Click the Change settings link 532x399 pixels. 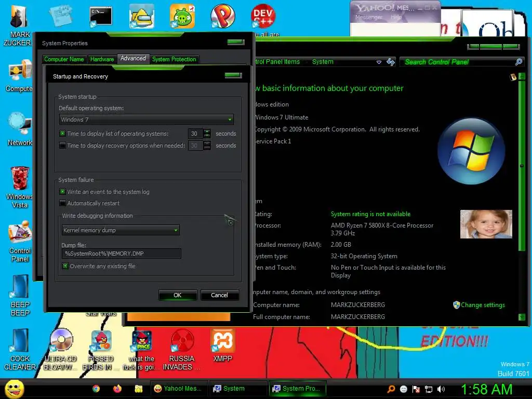tap(483, 304)
